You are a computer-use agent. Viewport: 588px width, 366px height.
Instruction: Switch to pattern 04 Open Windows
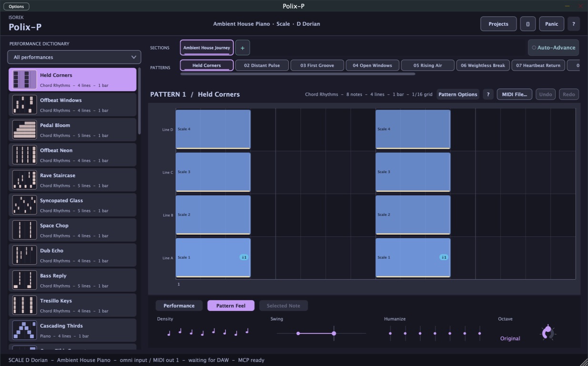coord(373,65)
